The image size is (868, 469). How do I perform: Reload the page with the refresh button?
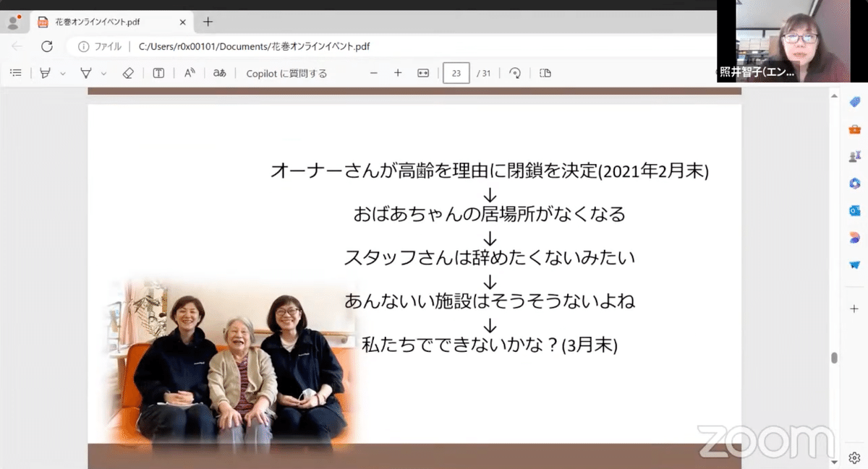pyautogui.click(x=47, y=45)
